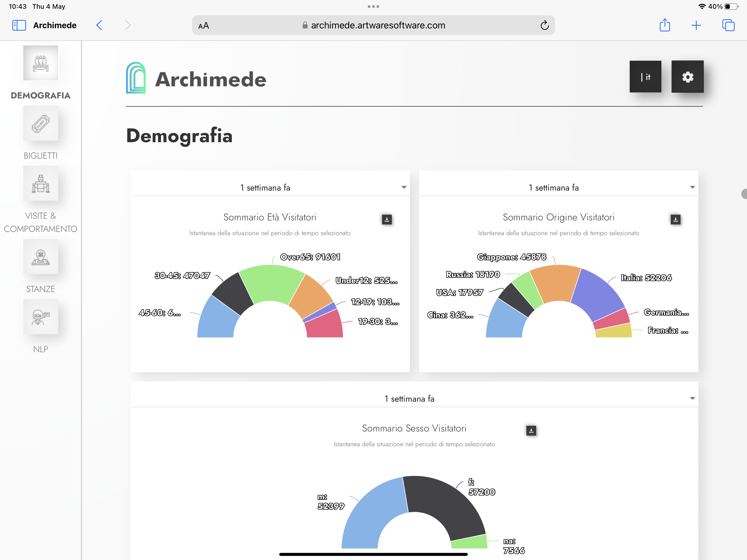The image size is (747, 560).
Task: Download the Sommario Origine Visitatori chart
Action: (x=675, y=220)
